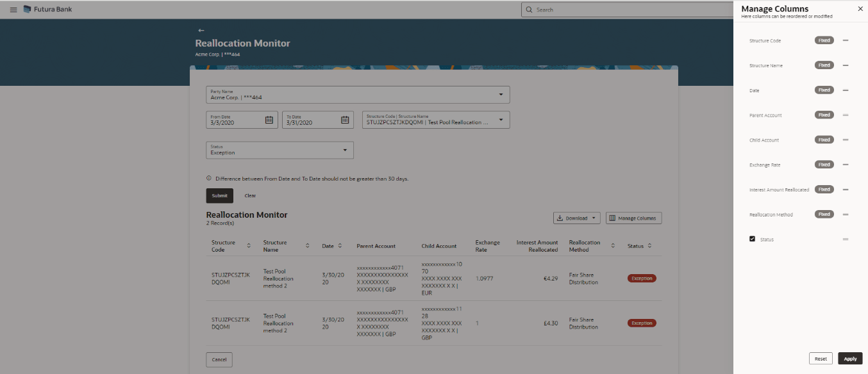
Task: Sort table by Structure Name
Action: click(307, 246)
